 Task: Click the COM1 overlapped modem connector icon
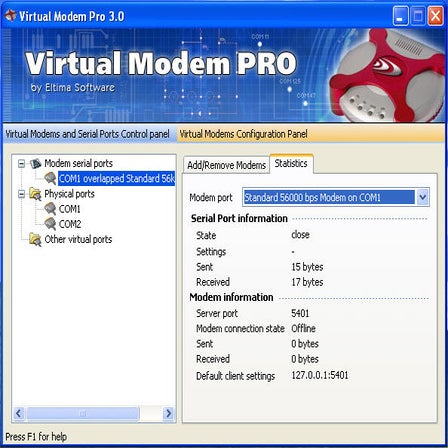50,178
